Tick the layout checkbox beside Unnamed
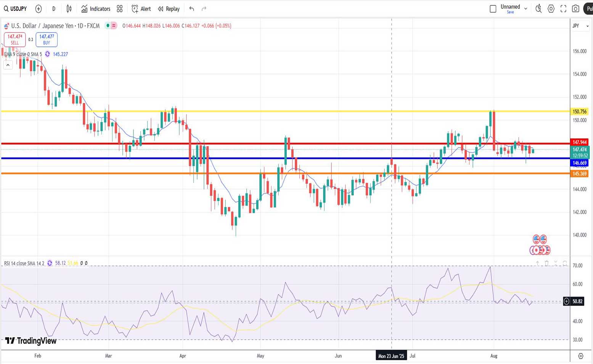This screenshot has width=593, height=364. click(x=493, y=9)
